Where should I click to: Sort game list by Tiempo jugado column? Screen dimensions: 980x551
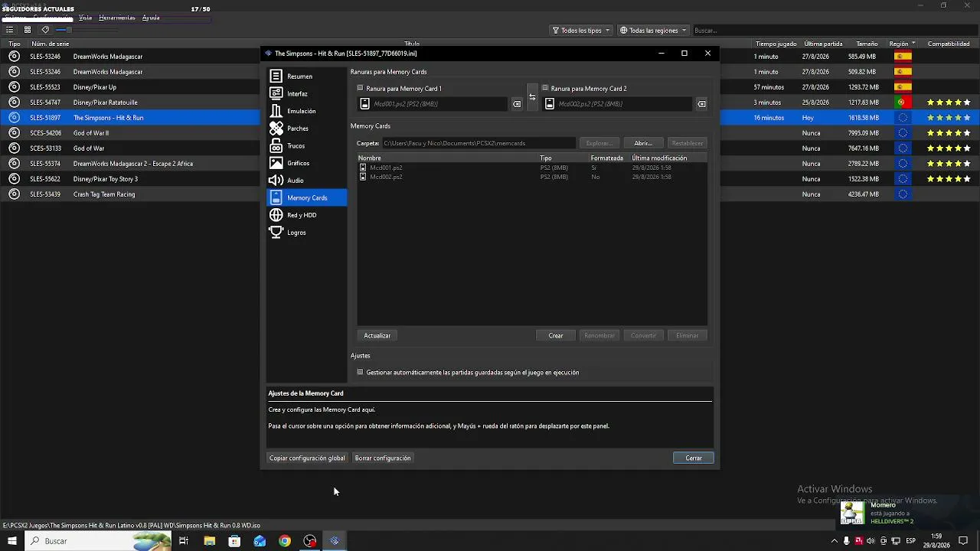point(776,44)
